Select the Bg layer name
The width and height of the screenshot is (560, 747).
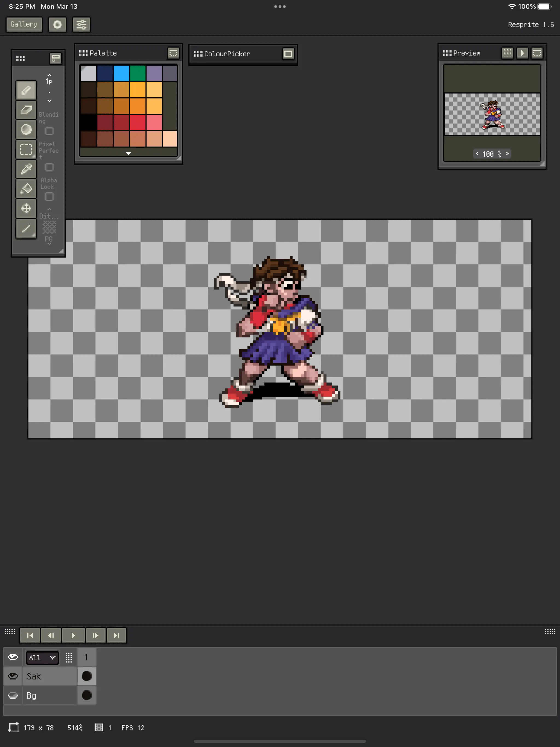(x=50, y=695)
